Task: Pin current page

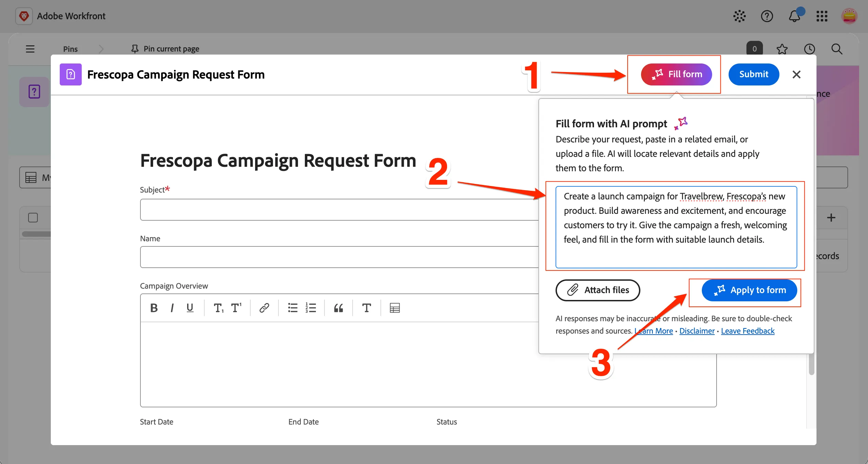Action: [165, 49]
